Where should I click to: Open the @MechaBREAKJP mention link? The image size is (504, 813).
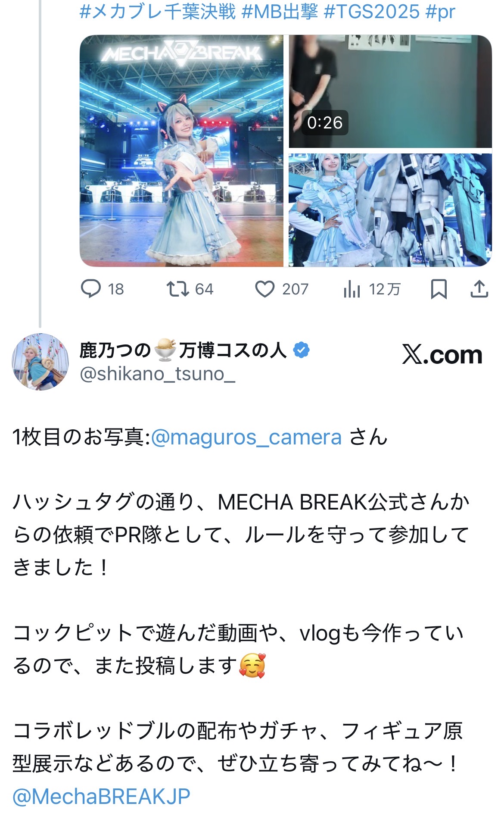point(101,796)
